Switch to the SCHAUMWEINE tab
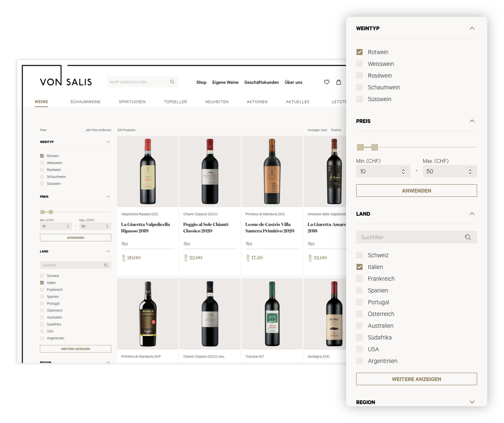The width and height of the screenshot is (504, 423). point(86,102)
